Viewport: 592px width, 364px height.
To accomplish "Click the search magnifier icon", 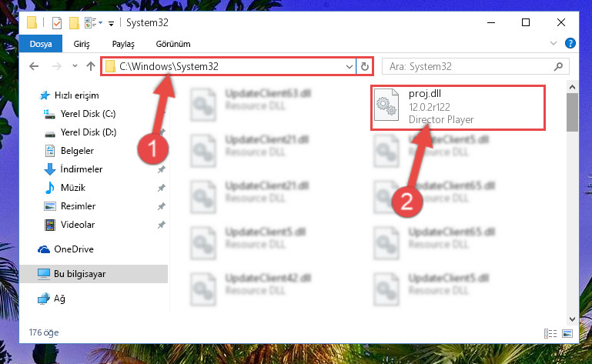I will pyautogui.click(x=558, y=67).
